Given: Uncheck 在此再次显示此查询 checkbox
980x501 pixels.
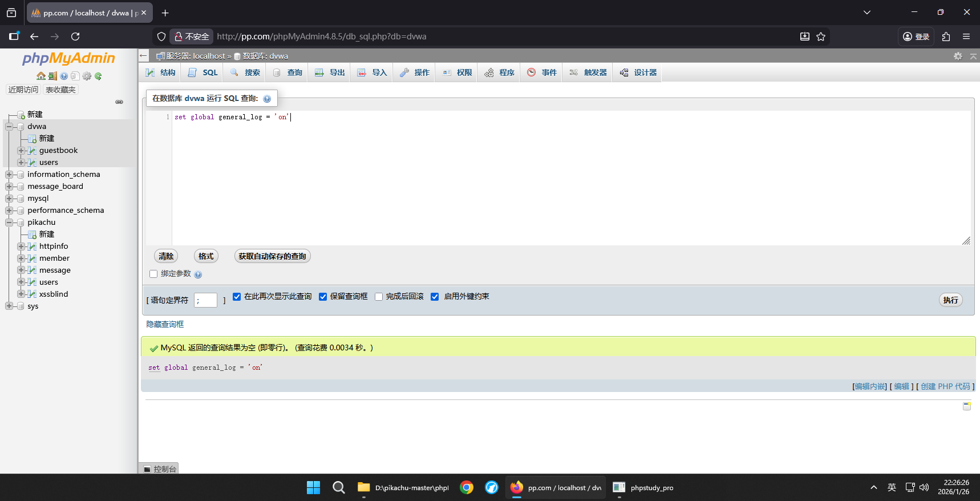Looking at the screenshot, I should 237,297.
